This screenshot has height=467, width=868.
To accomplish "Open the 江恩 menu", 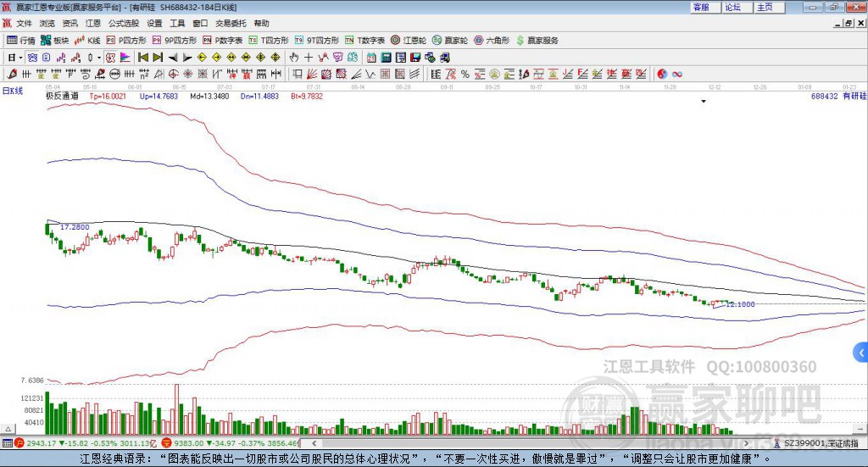I will tap(93, 23).
